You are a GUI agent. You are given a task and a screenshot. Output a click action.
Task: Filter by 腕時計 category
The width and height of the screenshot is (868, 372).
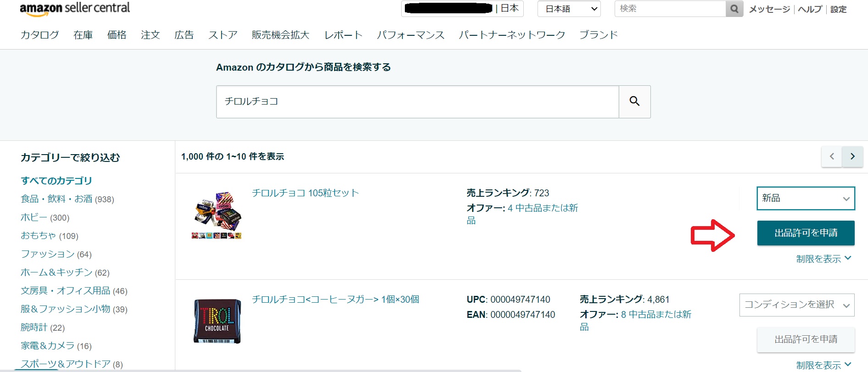click(43, 328)
